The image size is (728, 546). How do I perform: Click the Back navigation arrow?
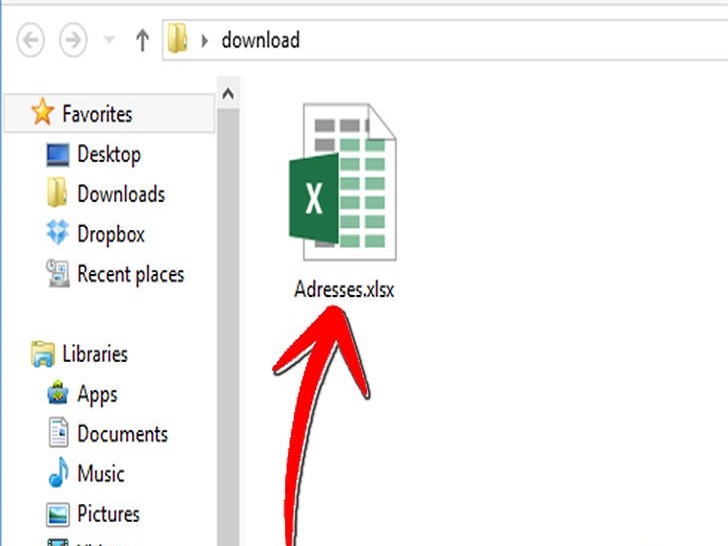click(31, 40)
